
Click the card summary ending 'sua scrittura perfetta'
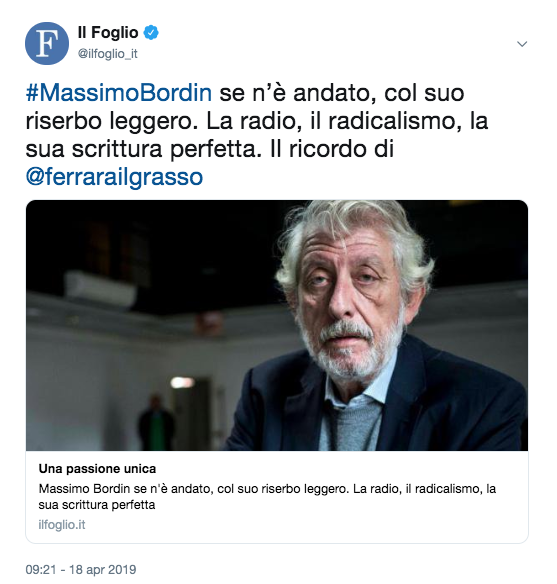[x=267, y=496]
